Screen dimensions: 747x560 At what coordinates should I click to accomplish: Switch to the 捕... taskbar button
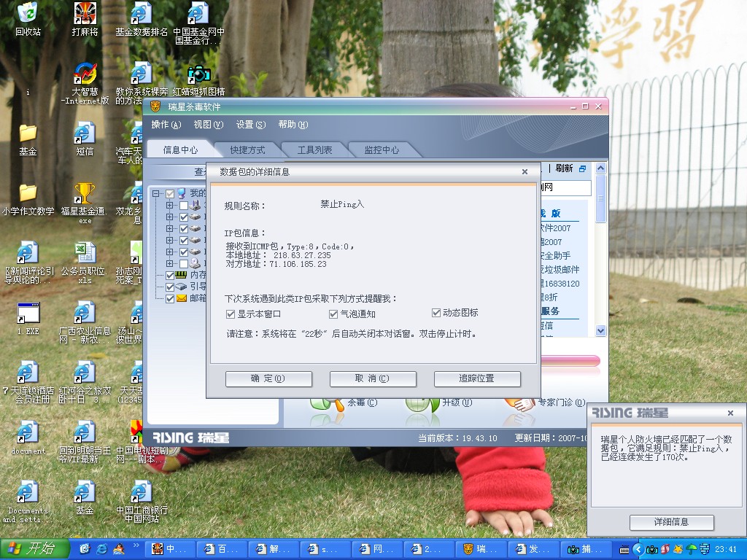pos(586,549)
